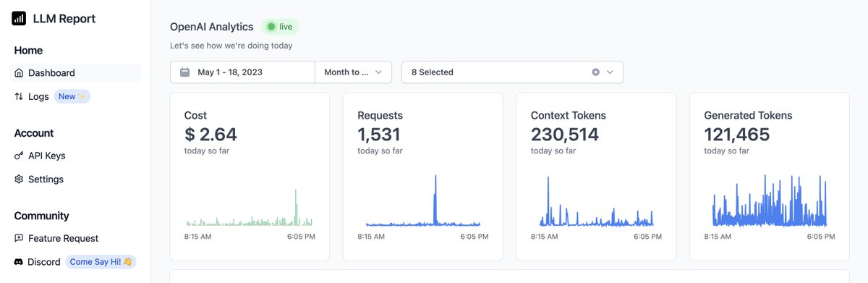Click the green Cost bar chart
Viewport: 868px width, 283px height.
point(250,208)
